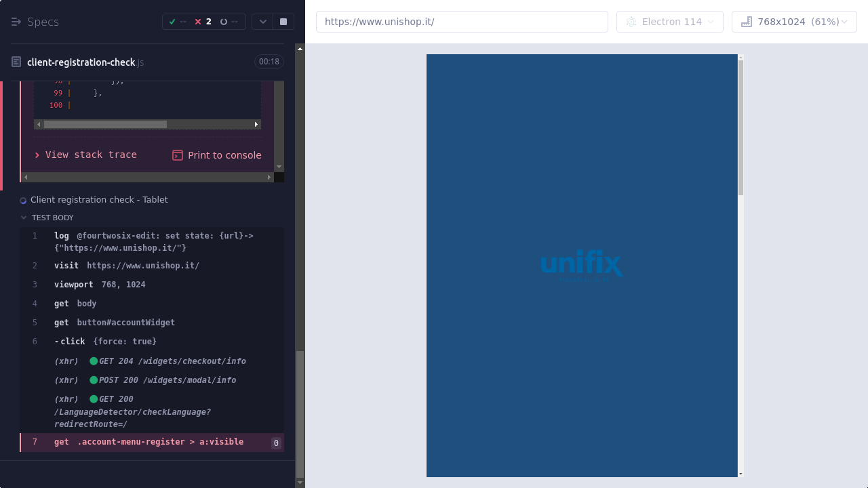Select the 'get button#accountWidget' command
Image resolution: width=868 pixels, height=488 pixels.
click(x=114, y=323)
